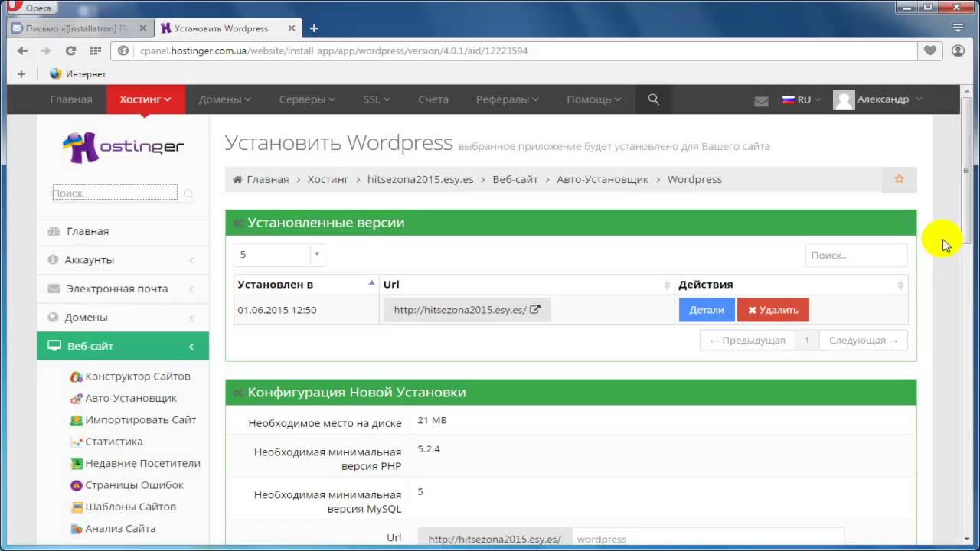Focus the sidebar Поиск search field
Image resolution: width=980 pixels, height=551 pixels.
pos(115,193)
